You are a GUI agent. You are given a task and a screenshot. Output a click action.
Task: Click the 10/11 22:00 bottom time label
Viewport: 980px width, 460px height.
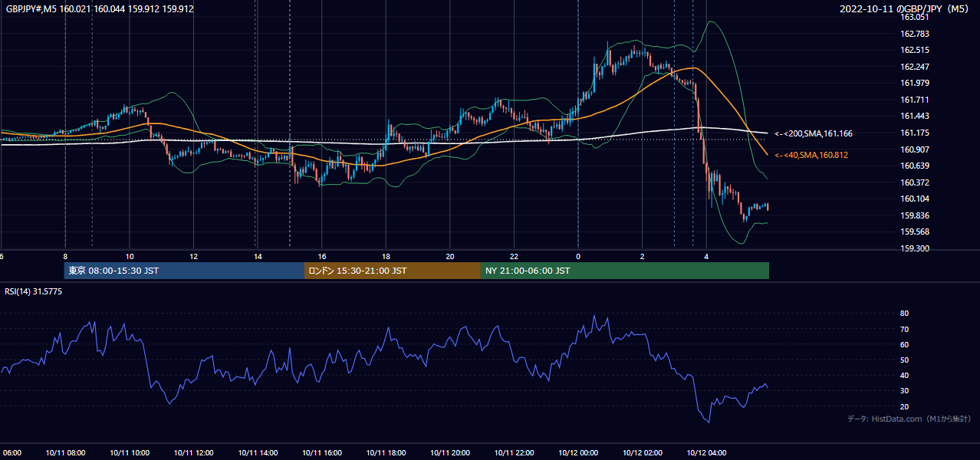tap(514, 452)
